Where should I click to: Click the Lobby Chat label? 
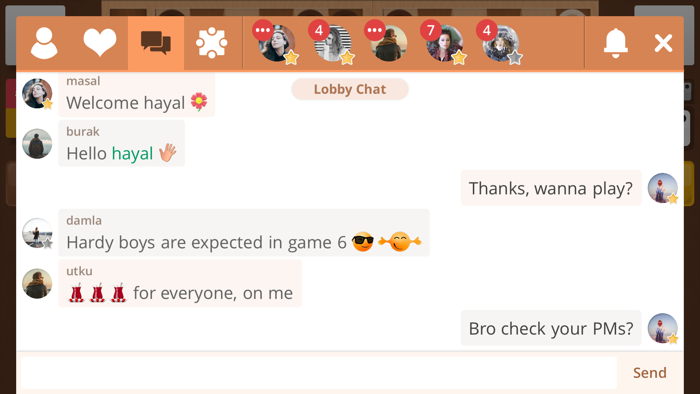pos(350,89)
